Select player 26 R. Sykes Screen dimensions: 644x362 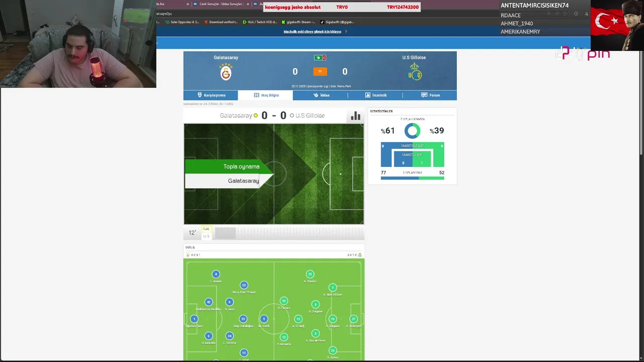click(x=333, y=350)
